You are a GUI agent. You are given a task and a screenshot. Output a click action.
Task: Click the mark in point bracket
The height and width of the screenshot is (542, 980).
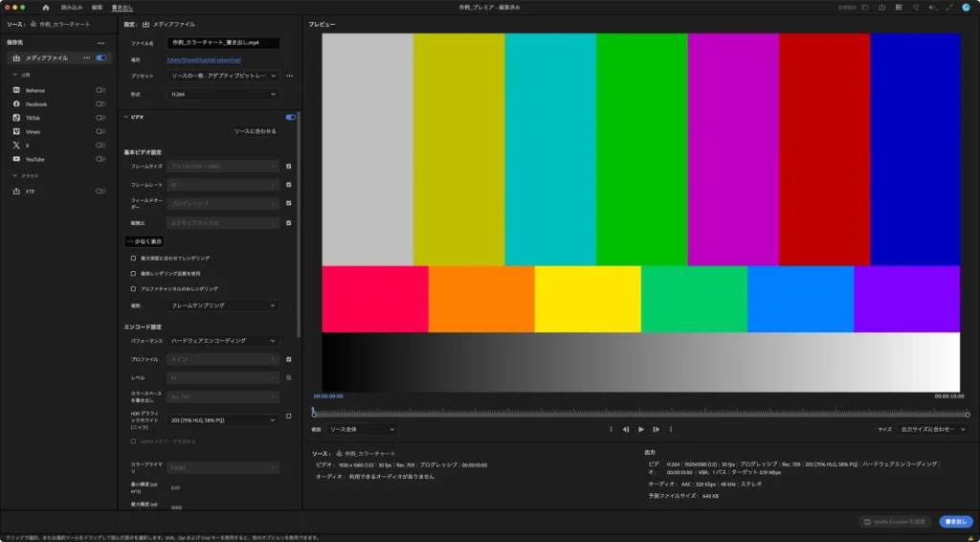611,429
